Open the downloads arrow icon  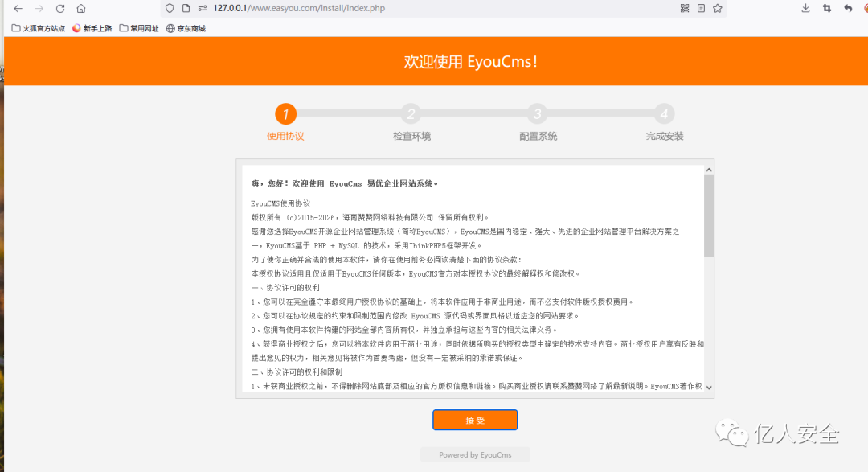point(805,8)
